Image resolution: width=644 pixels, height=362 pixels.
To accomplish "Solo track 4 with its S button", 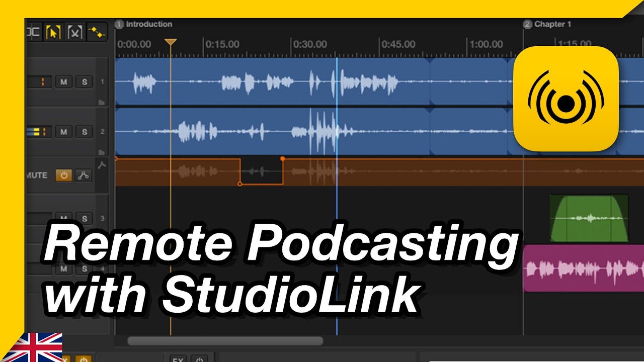I will pos(84,269).
